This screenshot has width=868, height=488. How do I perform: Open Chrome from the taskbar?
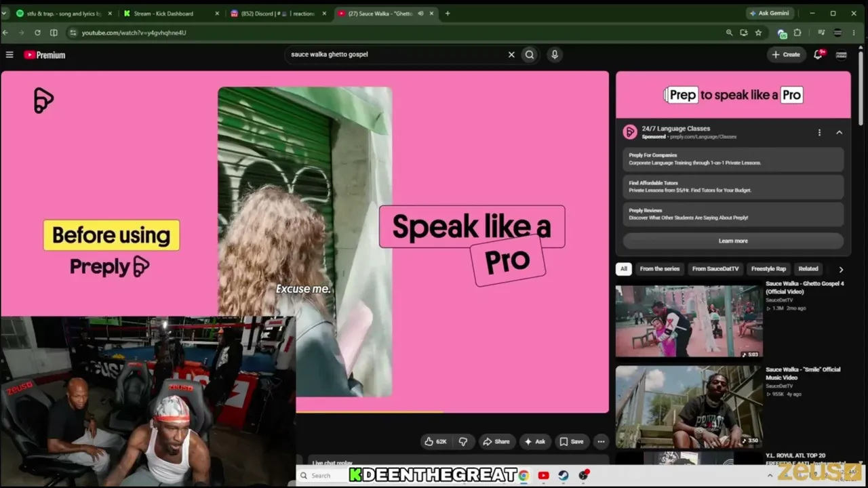(524, 476)
